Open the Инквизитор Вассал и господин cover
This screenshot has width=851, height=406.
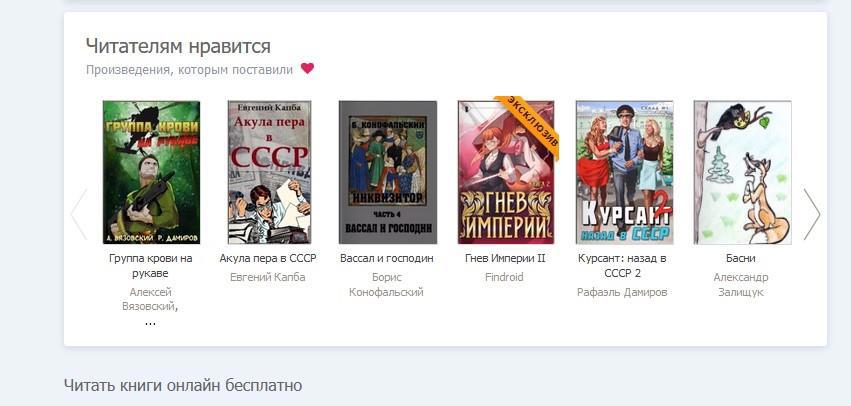point(388,172)
